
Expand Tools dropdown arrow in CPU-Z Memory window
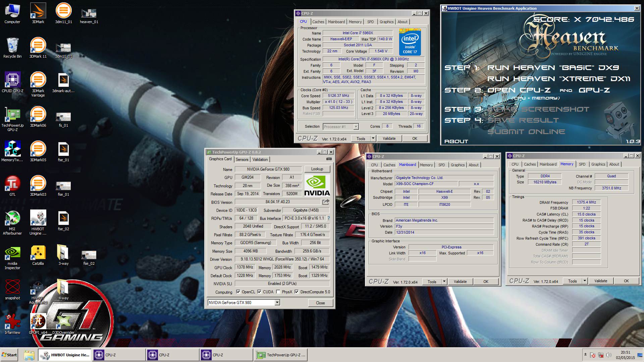click(585, 281)
